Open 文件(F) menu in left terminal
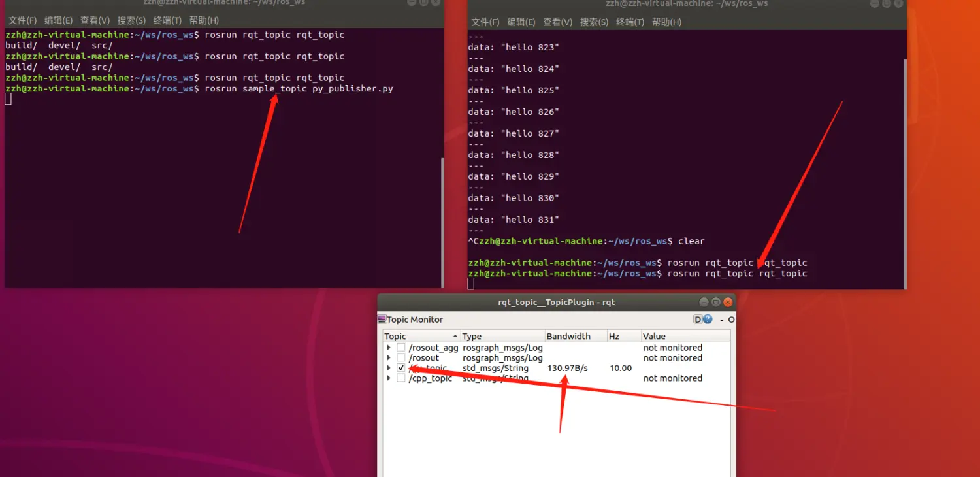The width and height of the screenshot is (980, 477). 22,20
